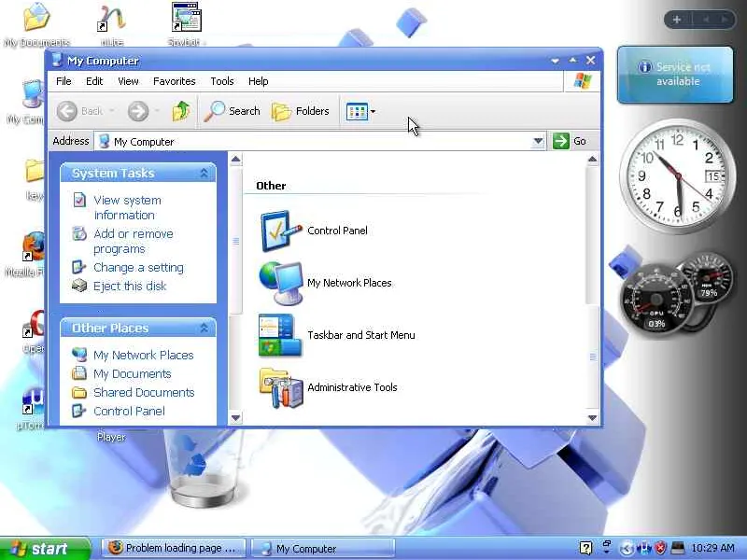The height and width of the screenshot is (560, 747).
Task: Click My Computer taskbar button
Action: tap(323, 549)
